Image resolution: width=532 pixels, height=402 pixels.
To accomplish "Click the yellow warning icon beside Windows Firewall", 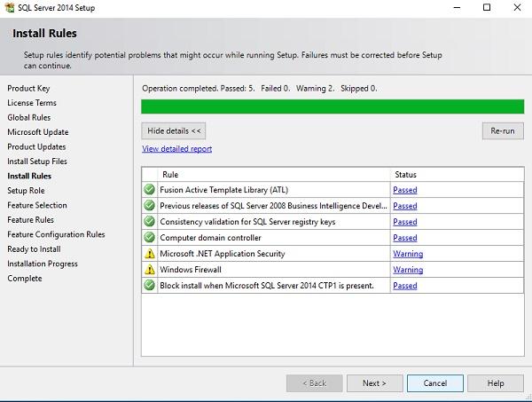I will pyautogui.click(x=150, y=270).
